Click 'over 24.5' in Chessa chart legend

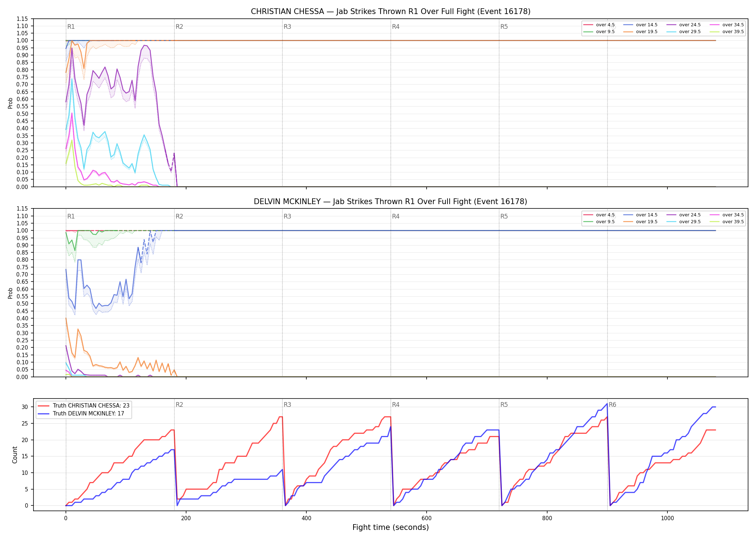pyautogui.click(x=690, y=25)
